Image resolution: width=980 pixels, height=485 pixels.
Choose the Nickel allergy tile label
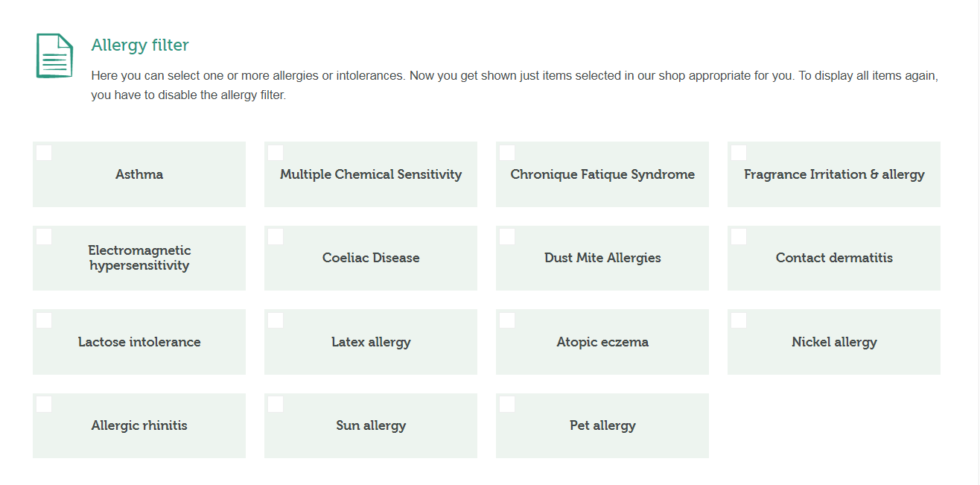pyautogui.click(x=834, y=343)
